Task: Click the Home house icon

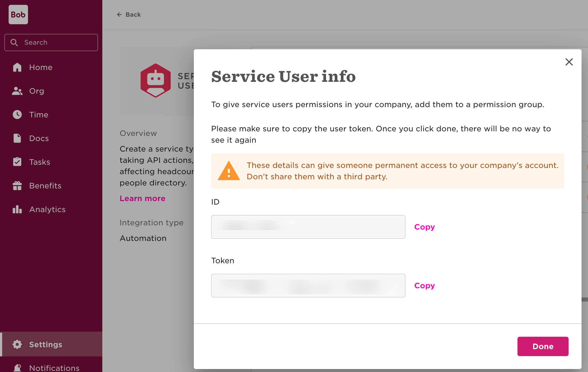Action: (x=17, y=67)
